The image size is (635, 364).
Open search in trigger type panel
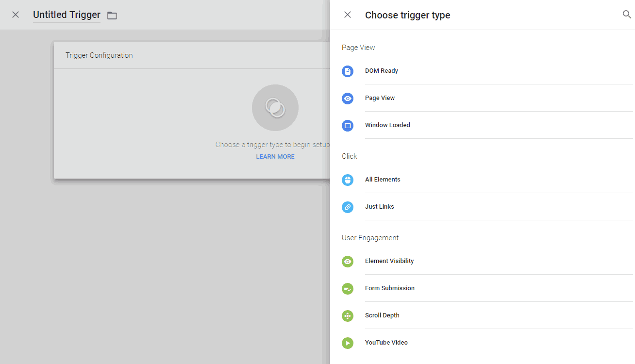(x=627, y=15)
